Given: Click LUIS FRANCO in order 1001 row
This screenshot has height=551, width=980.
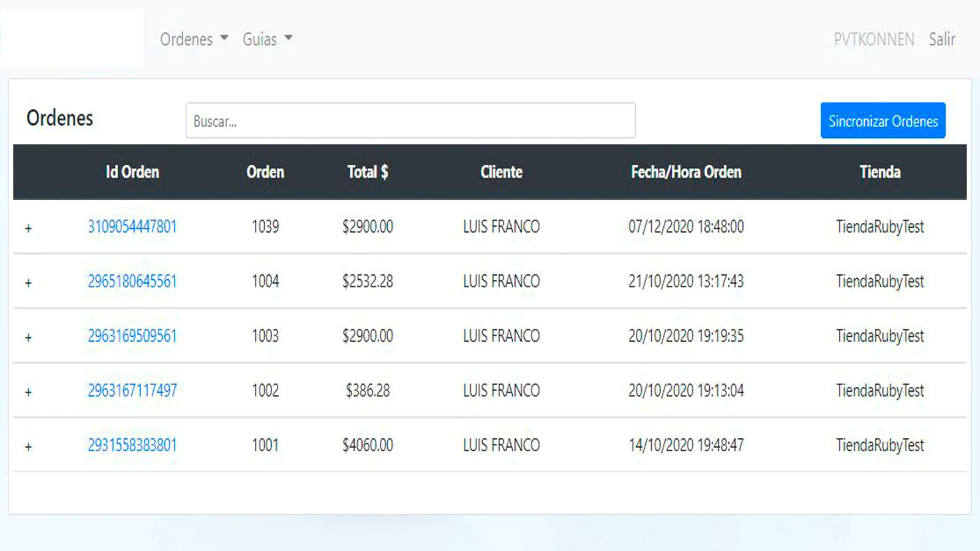Looking at the screenshot, I should point(501,445).
